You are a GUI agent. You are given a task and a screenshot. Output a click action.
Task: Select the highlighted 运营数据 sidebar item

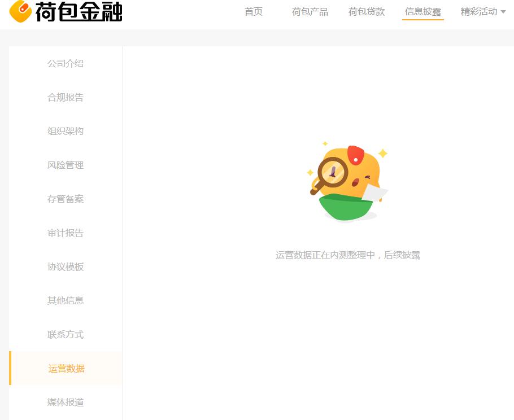[66, 368]
